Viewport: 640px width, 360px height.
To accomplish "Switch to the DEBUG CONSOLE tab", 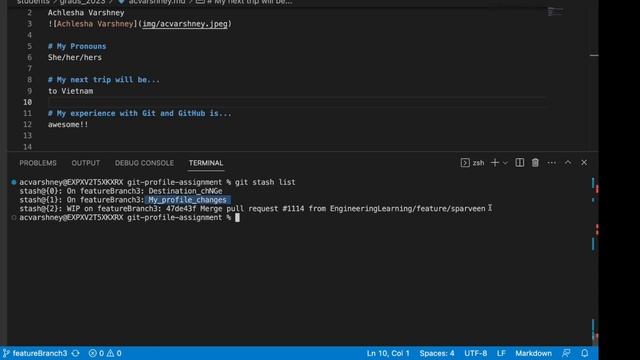I will pyautogui.click(x=144, y=163).
